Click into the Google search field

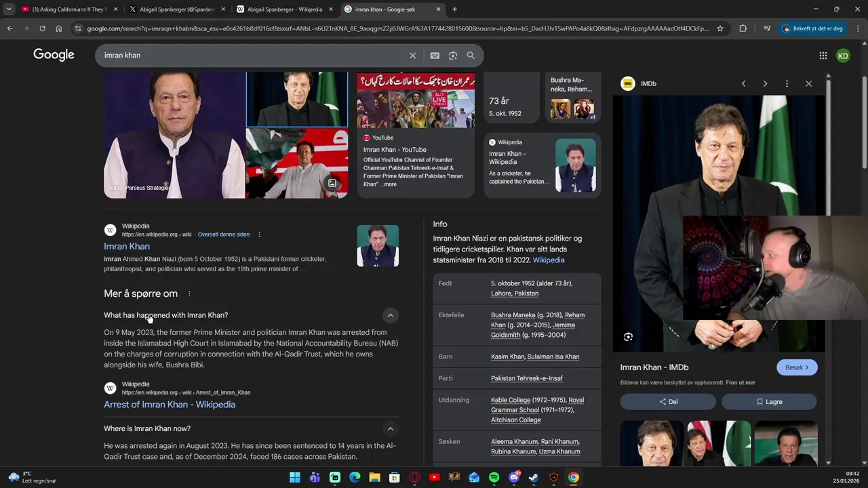tap(251, 56)
